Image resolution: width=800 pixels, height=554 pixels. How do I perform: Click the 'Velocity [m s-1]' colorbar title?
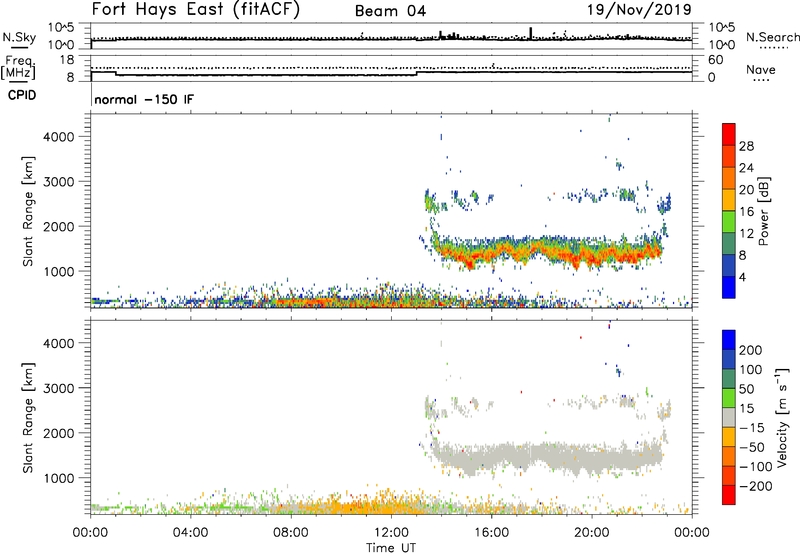point(783,418)
